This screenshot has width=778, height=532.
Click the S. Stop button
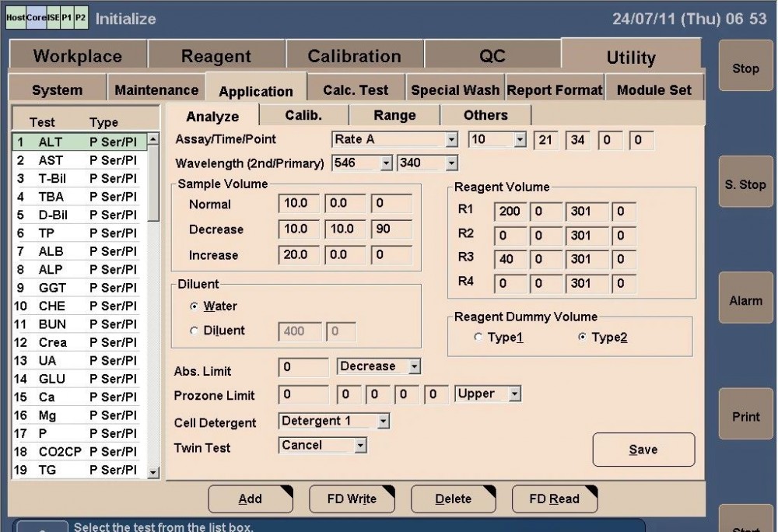point(746,182)
